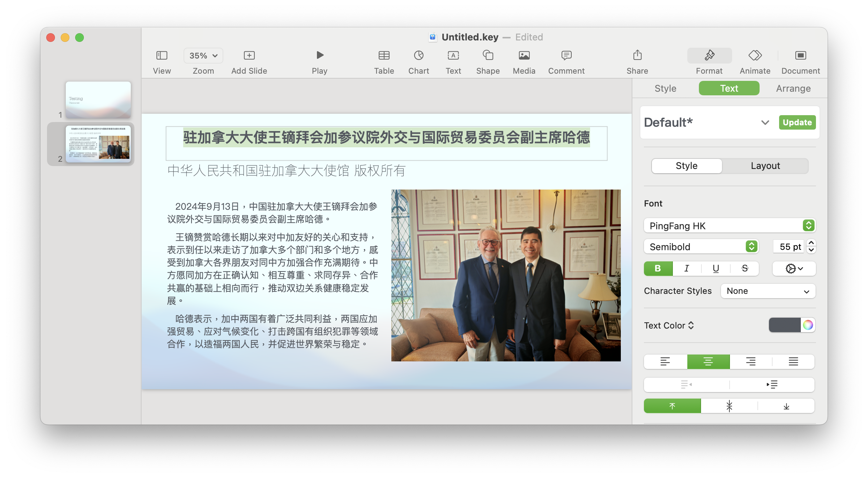
Task: Click the Share icon in the toolbar
Action: click(637, 55)
